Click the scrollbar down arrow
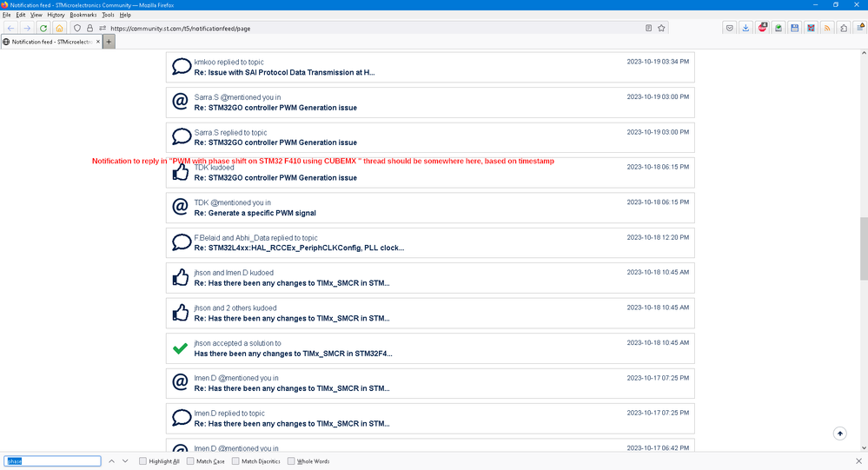This screenshot has width=868, height=470. [864, 447]
